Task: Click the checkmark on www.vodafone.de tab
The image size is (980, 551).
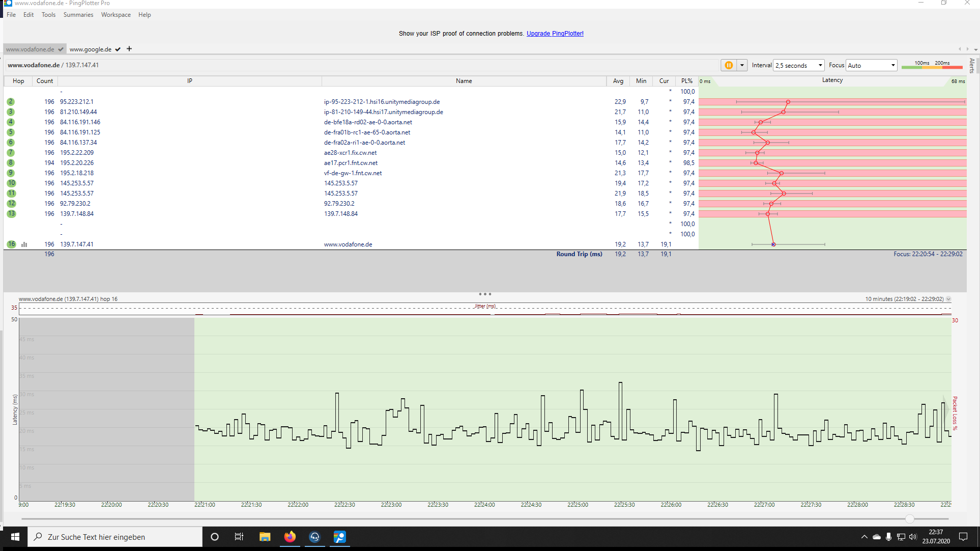Action: (x=61, y=49)
